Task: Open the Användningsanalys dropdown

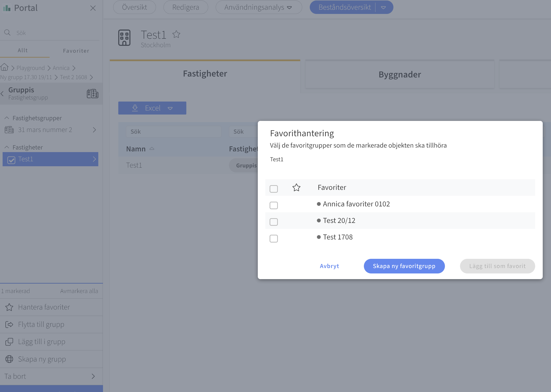Action: coord(258,7)
